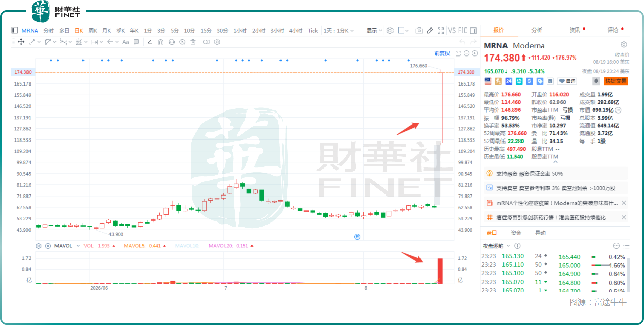Screen dimensions: 644x335
Task: Toggle the magnet snap tool
Action: tap(160, 42)
